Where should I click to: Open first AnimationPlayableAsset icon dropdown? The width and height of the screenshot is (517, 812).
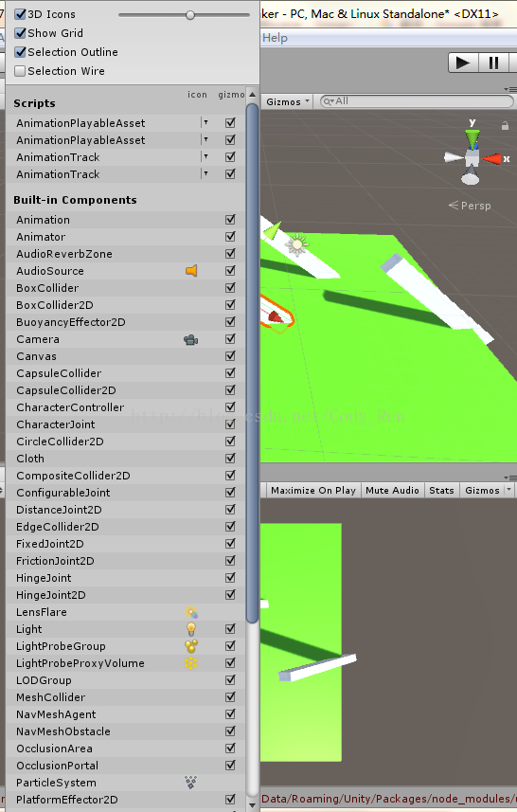tap(205, 123)
